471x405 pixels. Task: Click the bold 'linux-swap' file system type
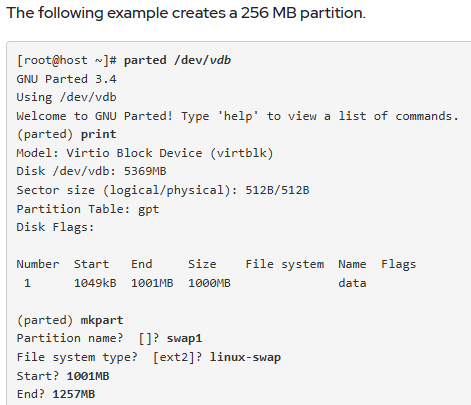tap(245, 357)
